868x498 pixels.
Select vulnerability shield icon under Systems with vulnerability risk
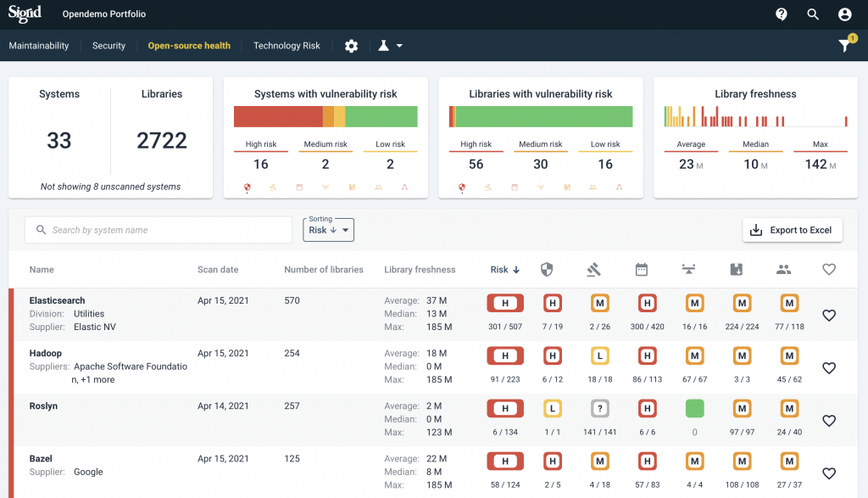click(248, 187)
